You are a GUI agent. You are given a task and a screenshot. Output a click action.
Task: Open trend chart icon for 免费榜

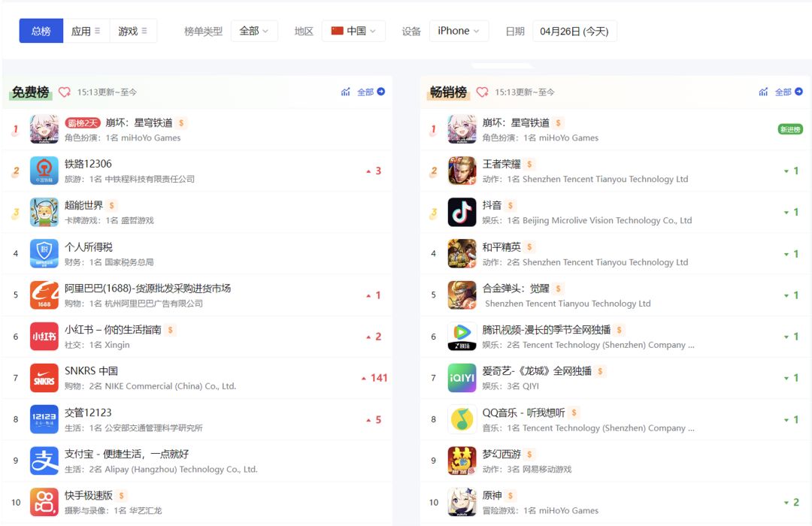(345, 92)
